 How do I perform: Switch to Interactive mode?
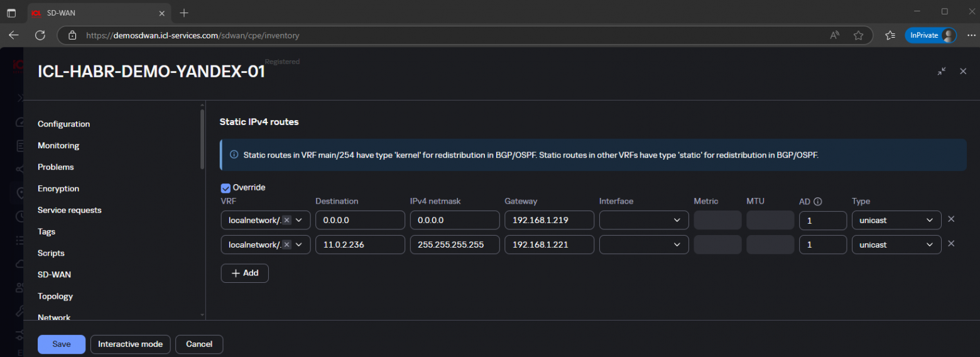pyautogui.click(x=130, y=344)
